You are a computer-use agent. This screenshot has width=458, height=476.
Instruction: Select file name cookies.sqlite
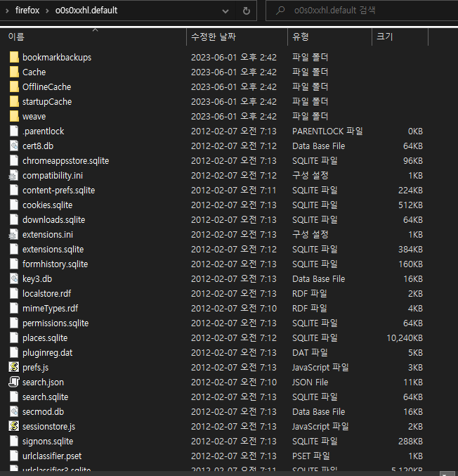click(x=47, y=205)
